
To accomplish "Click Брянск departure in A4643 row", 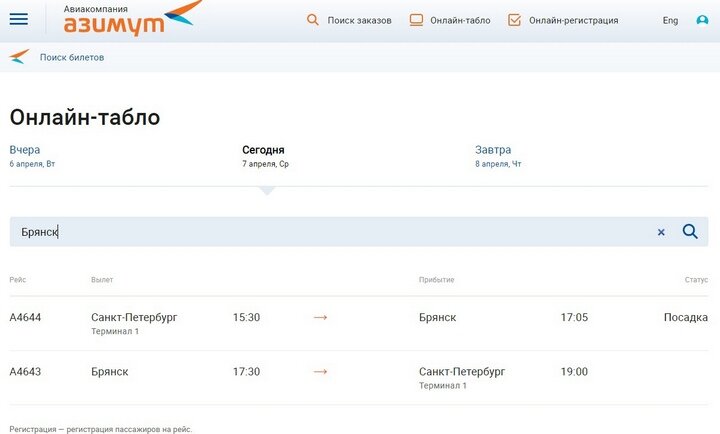I will click(x=110, y=372).
